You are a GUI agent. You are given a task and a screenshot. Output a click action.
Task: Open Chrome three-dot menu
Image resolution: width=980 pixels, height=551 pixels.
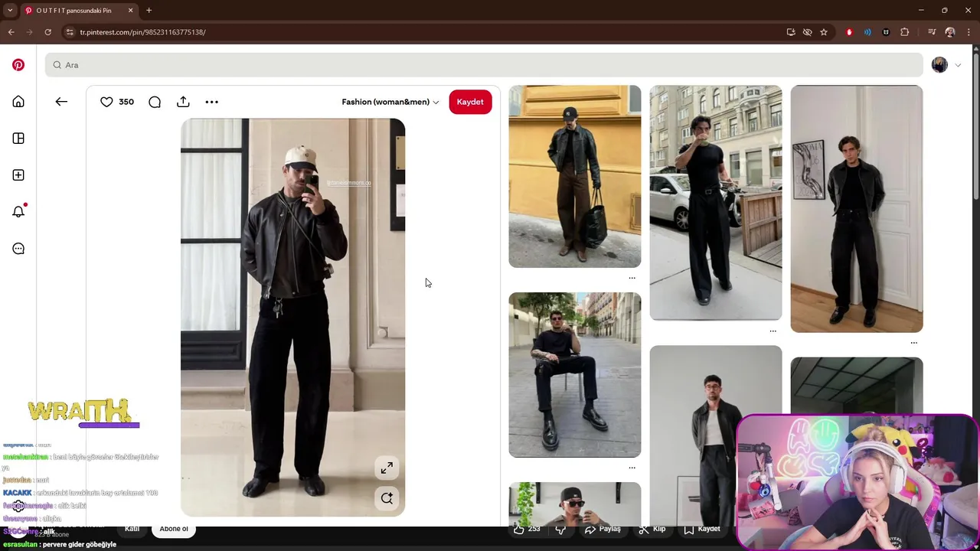tap(969, 32)
